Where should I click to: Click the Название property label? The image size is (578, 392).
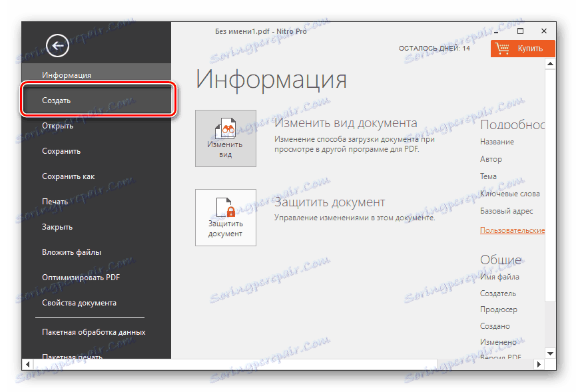[x=497, y=142]
